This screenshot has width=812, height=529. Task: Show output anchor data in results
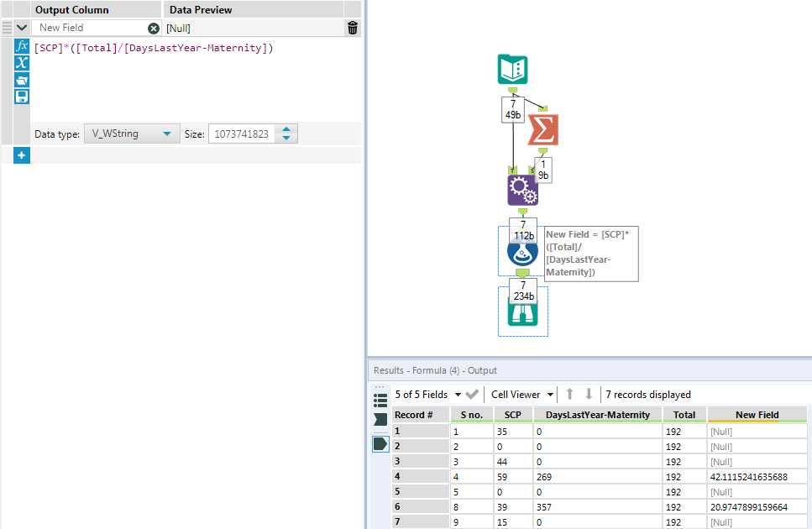point(380,443)
